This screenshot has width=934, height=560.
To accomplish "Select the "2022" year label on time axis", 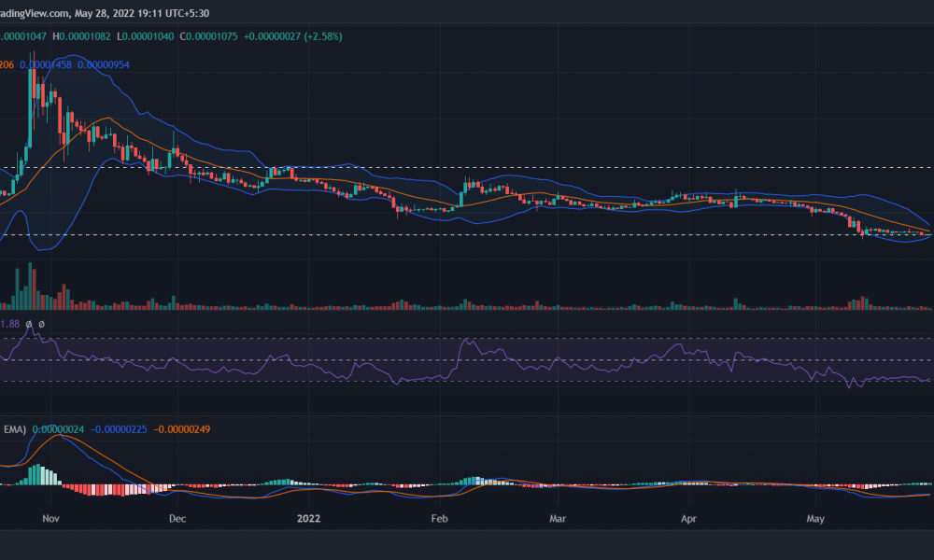I will pos(308,518).
